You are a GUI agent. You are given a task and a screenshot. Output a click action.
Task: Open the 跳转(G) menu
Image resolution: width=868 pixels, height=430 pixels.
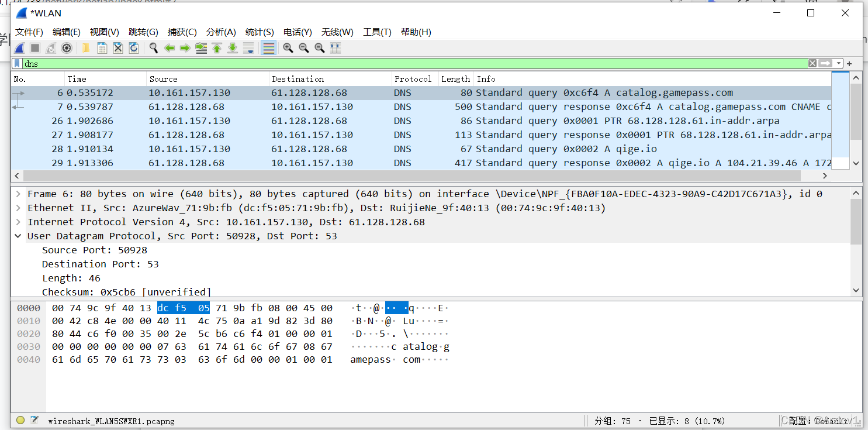pos(143,32)
